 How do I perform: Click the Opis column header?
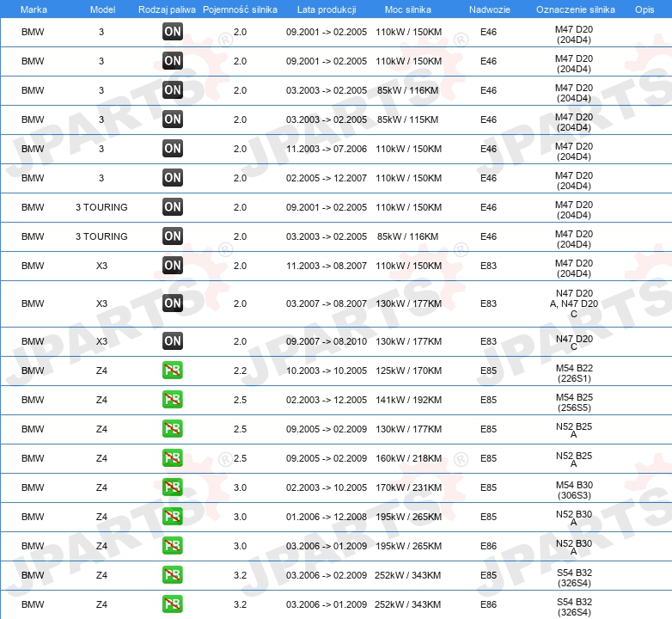pyautogui.click(x=645, y=9)
